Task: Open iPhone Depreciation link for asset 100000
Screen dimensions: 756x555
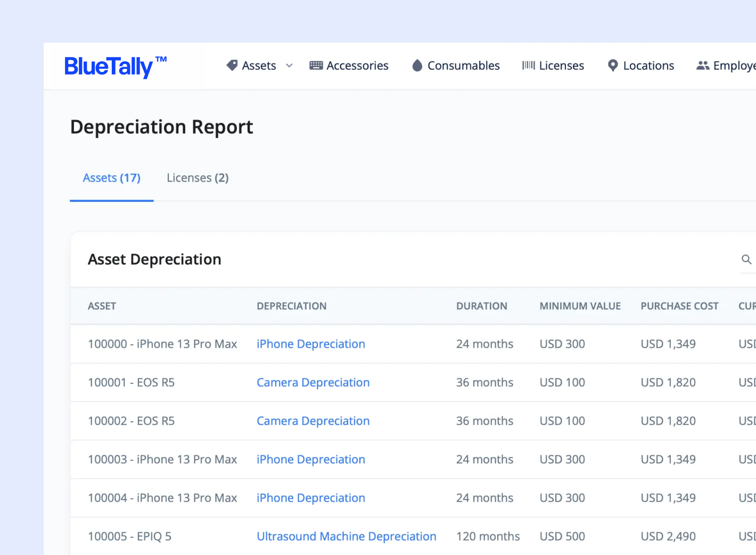Action: (x=311, y=344)
